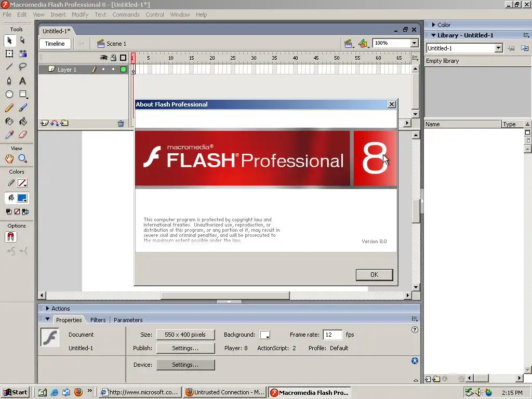This screenshot has width=532, height=399.
Task: Click the Black and White colors icon
Action: click(x=9, y=212)
